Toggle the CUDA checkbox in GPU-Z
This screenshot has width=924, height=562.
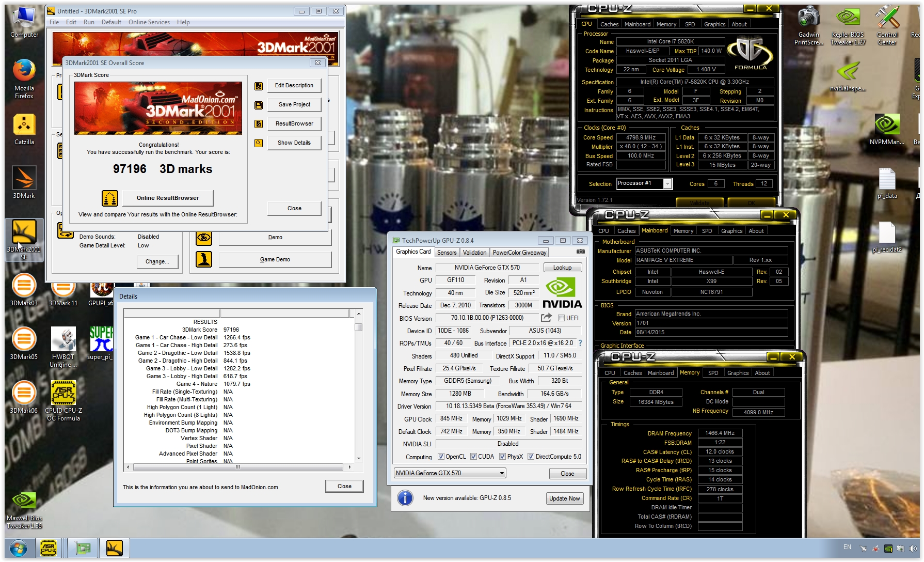point(473,457)
